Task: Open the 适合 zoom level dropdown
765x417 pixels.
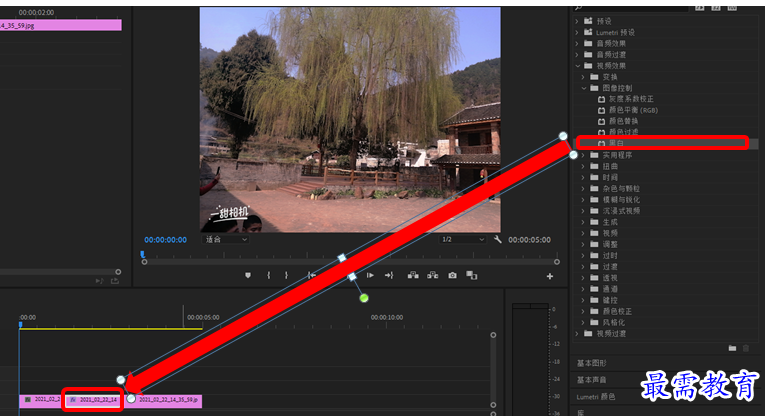Action: coord(226,239)
